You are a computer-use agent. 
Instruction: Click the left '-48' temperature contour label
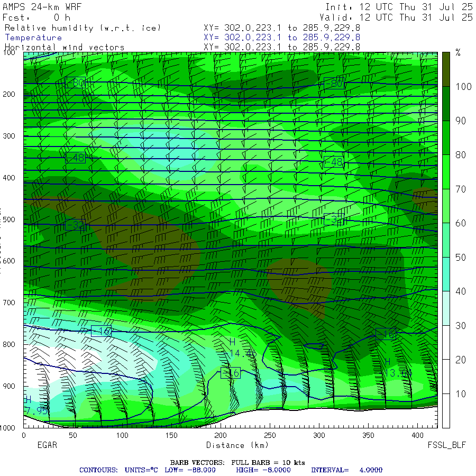click(75, 158)
